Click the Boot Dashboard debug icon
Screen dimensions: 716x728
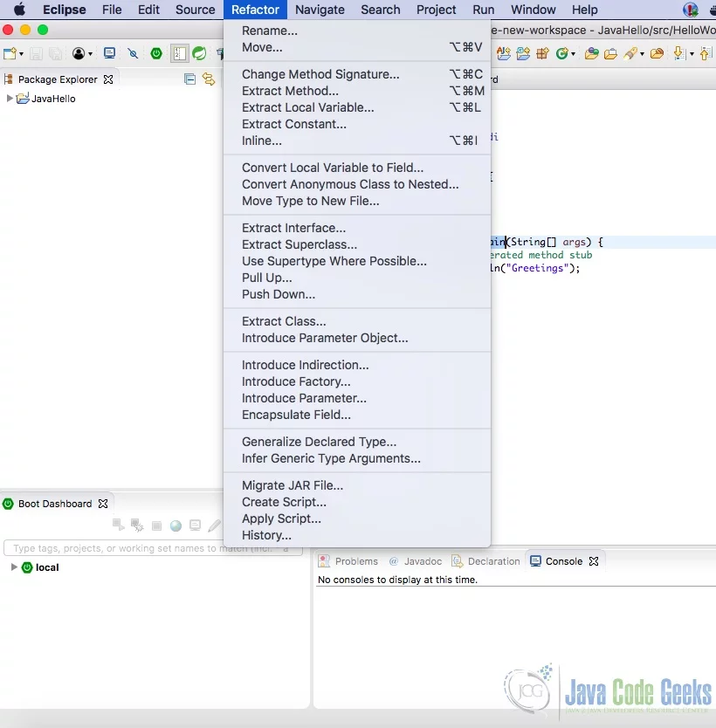pyautogui.click(x=137, y=525)
